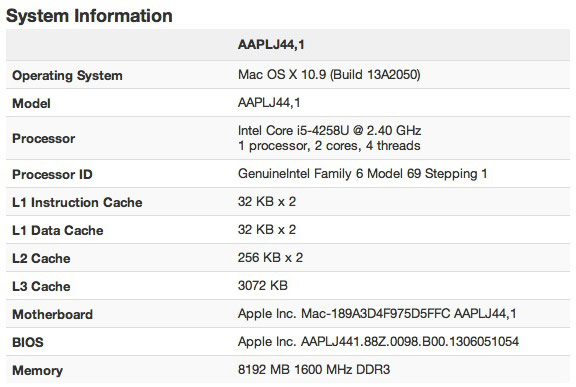Click the L3 Cache label
The image size is (576, 387).
point(41,286)
